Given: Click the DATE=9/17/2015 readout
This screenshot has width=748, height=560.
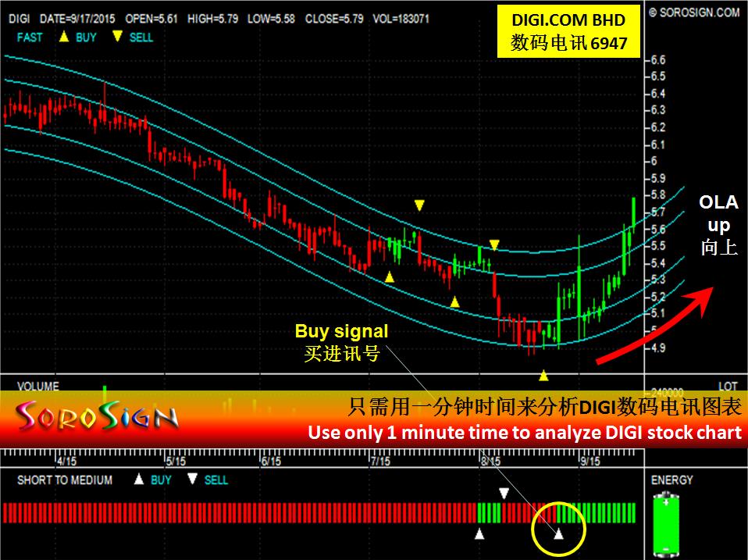Looking at the screenshot, I should tap(77, 19).
